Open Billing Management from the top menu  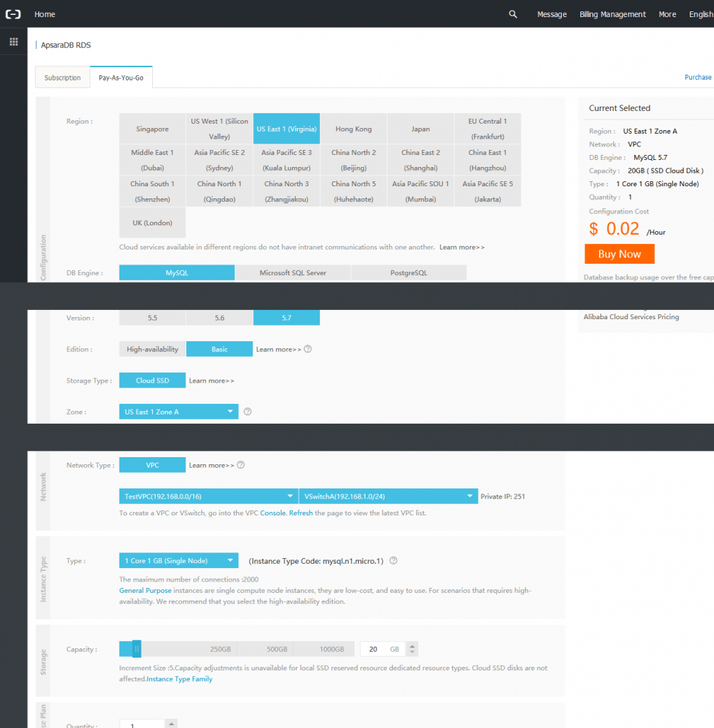tap(612, 14)
